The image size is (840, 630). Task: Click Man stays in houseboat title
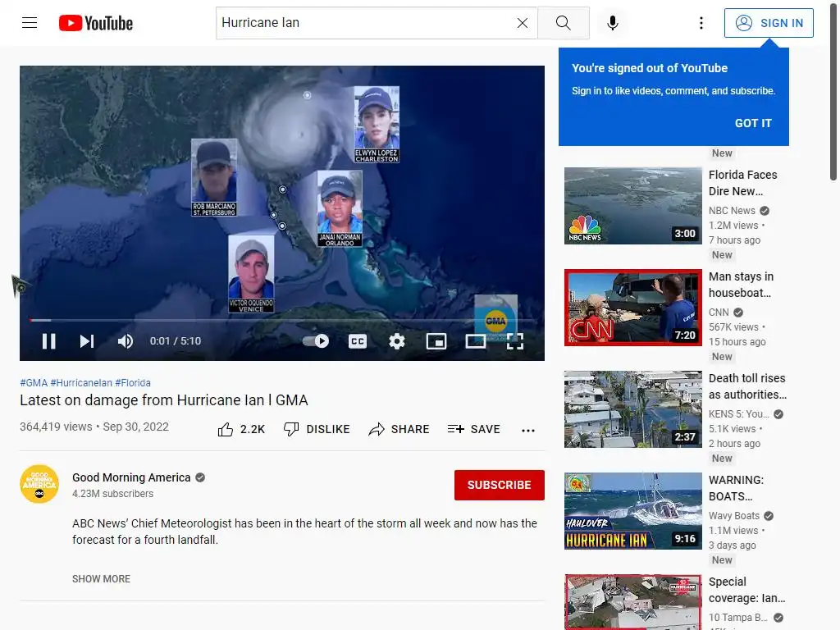tap(741, 285)
